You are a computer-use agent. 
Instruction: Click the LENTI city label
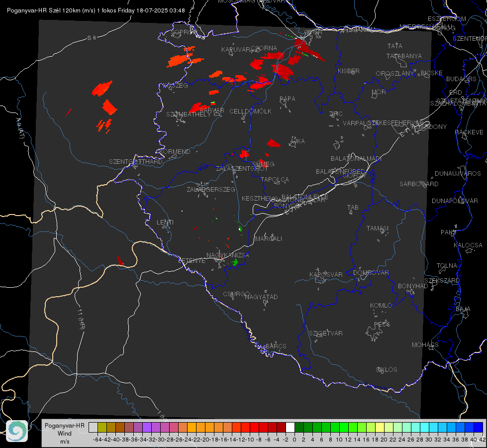[x=165, y=223]
